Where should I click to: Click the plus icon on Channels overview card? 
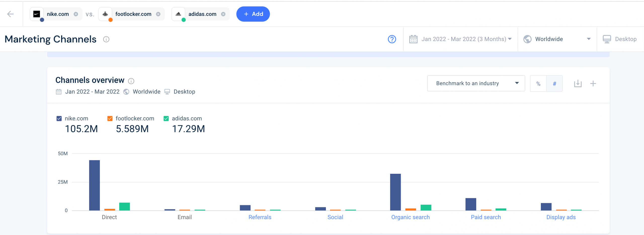tap(593, 83)
